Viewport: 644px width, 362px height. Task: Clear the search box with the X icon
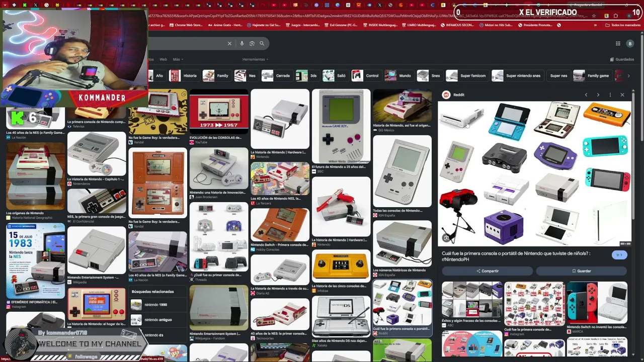tap(229, 44)
